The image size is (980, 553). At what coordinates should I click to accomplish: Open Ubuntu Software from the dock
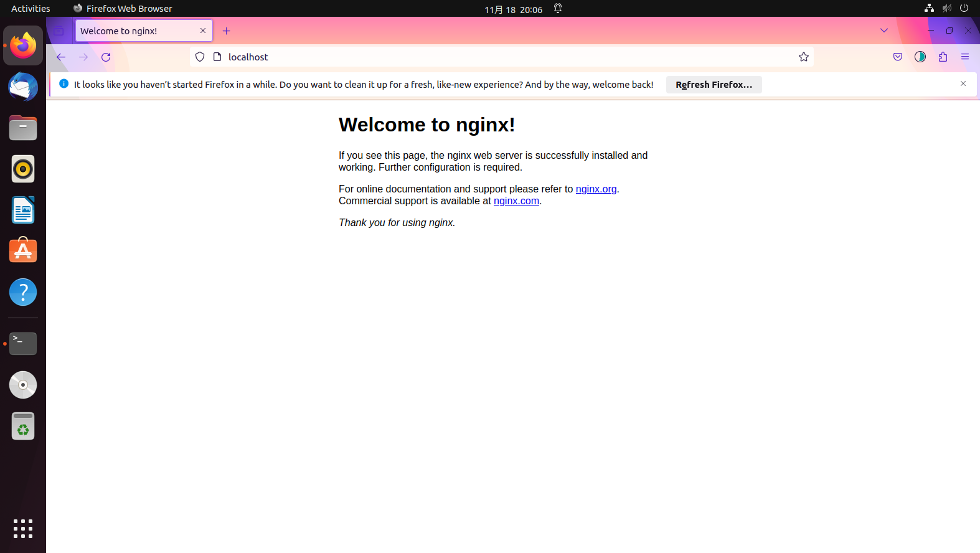coord(23,251)
